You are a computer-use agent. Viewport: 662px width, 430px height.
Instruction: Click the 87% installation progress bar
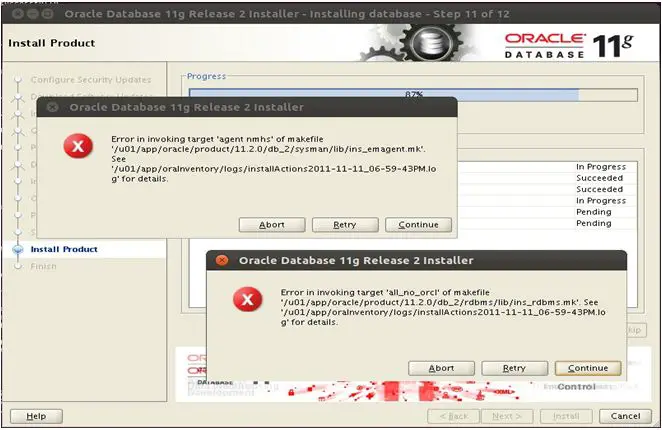pos(413,95)
